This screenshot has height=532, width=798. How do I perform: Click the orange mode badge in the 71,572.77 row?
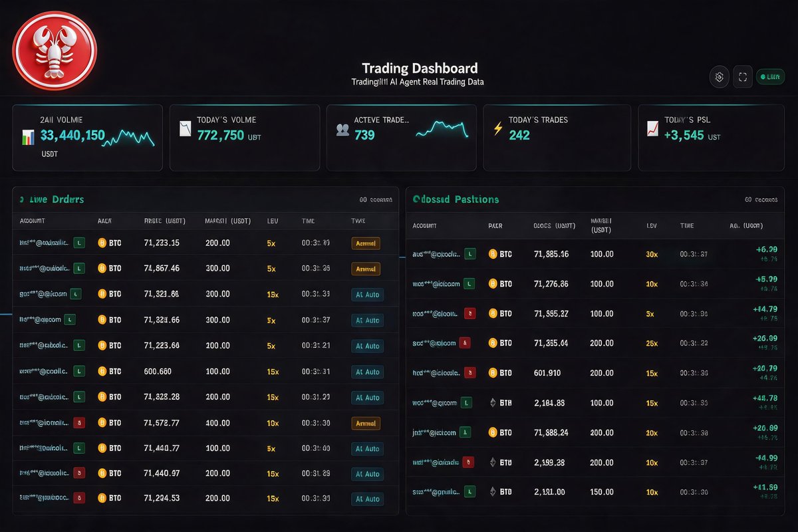click(x=366, y=423)
